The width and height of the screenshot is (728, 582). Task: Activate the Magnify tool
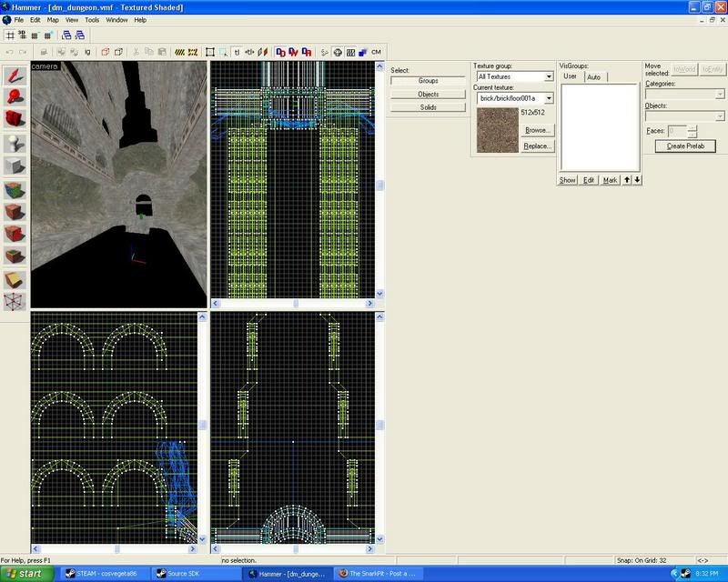(x=15, y=95)
